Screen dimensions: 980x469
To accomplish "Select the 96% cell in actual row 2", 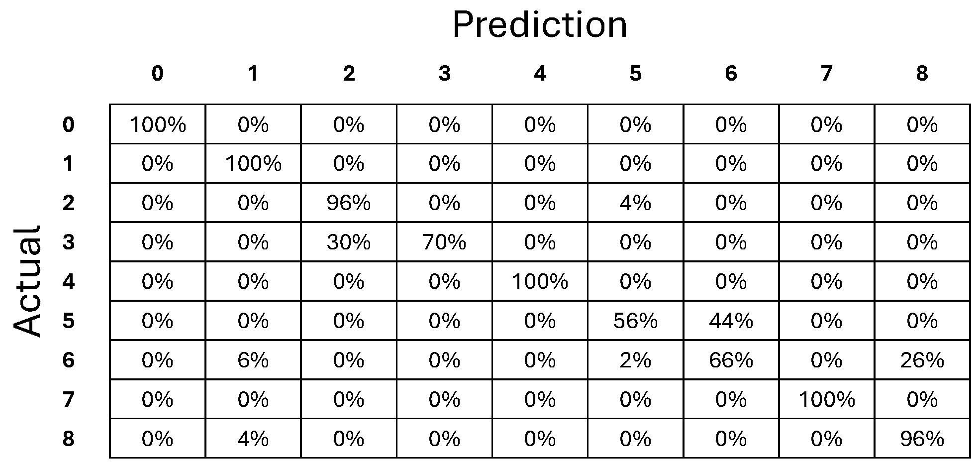I will (349, 203).
